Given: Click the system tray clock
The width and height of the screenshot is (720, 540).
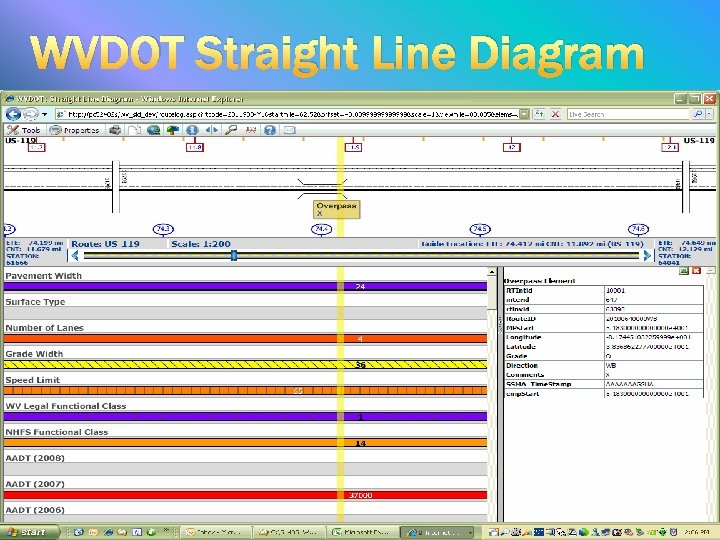Looking at the screenshot, I should [698, 532].
